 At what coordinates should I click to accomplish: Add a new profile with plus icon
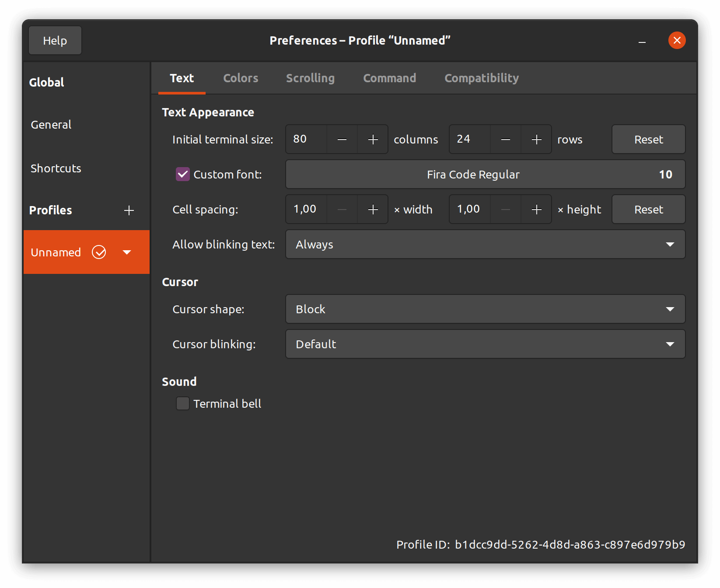(129, 210)
